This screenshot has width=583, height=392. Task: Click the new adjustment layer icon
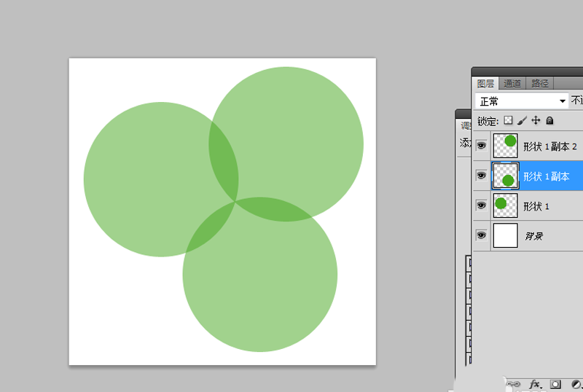576,383
